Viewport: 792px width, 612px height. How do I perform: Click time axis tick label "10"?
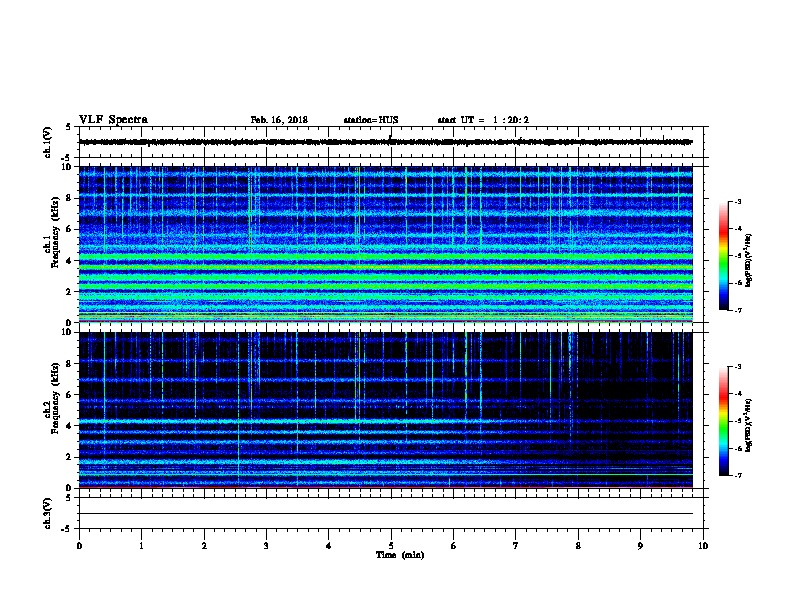point(703,545)
